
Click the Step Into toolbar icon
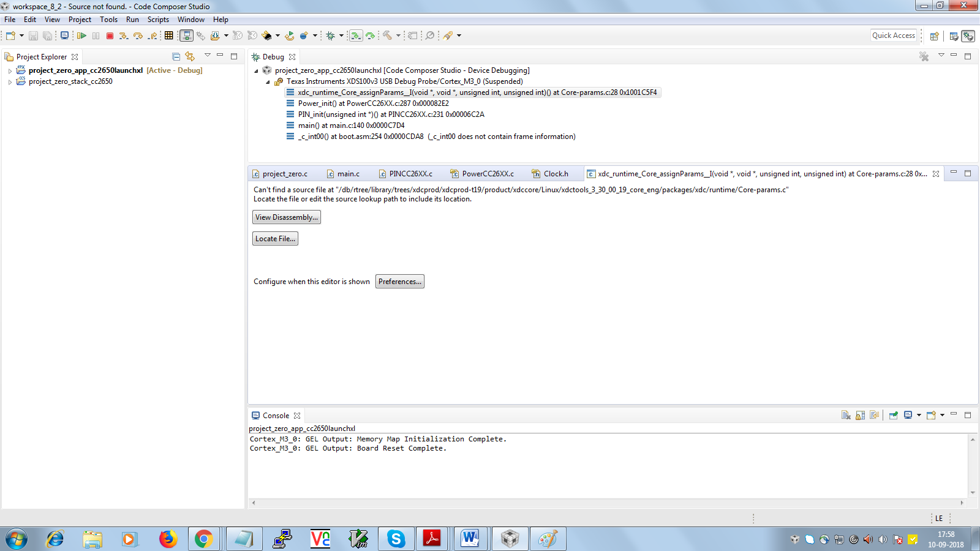pos(124,36)
